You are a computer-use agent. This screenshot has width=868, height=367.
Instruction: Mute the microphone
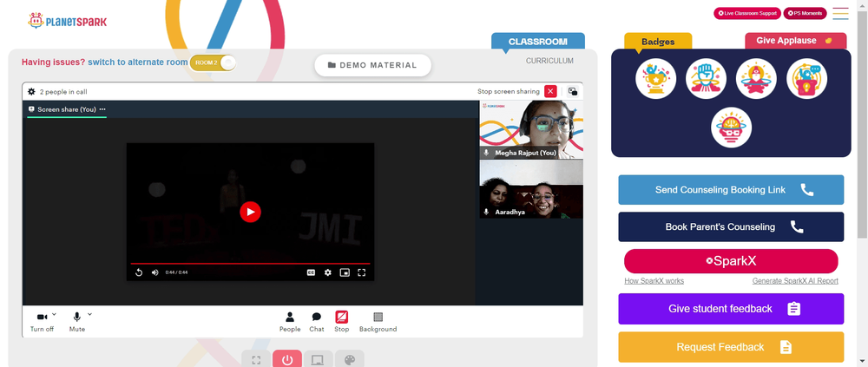[x=77, y=321]
